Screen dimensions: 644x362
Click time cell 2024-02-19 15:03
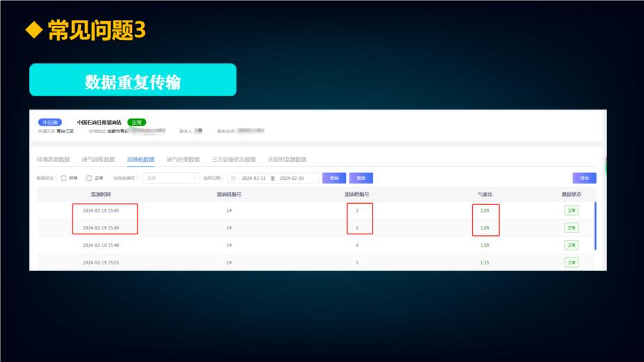click(x=100, y=262)
